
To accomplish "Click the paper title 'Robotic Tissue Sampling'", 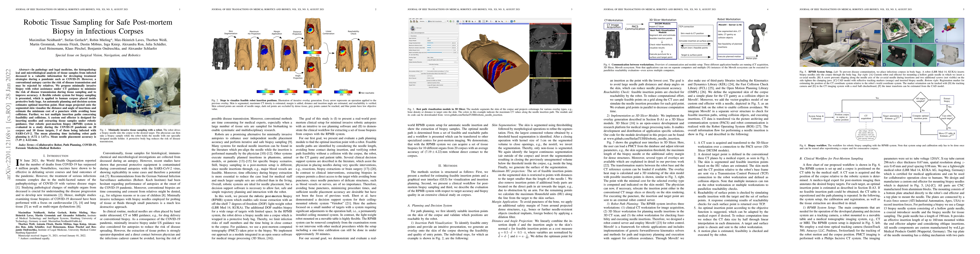I will click(x=98, y=27).
